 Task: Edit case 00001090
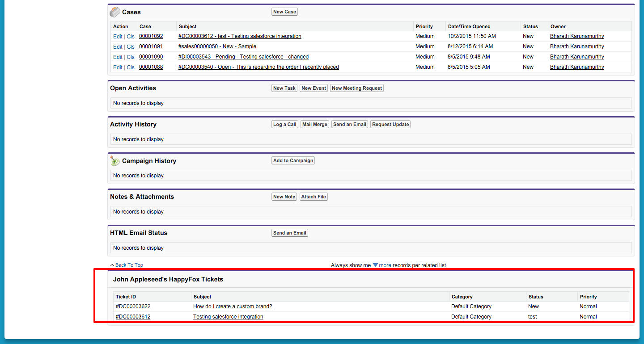[x=118, y=57]
